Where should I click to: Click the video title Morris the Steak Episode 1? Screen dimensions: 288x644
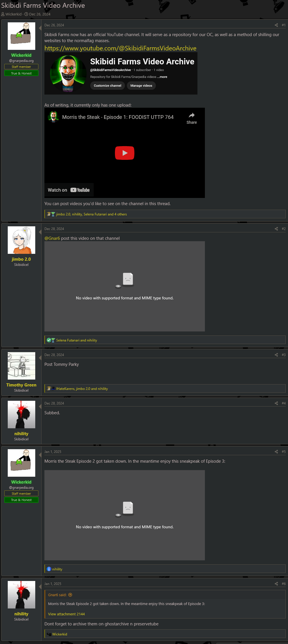(x=118, y=117)
